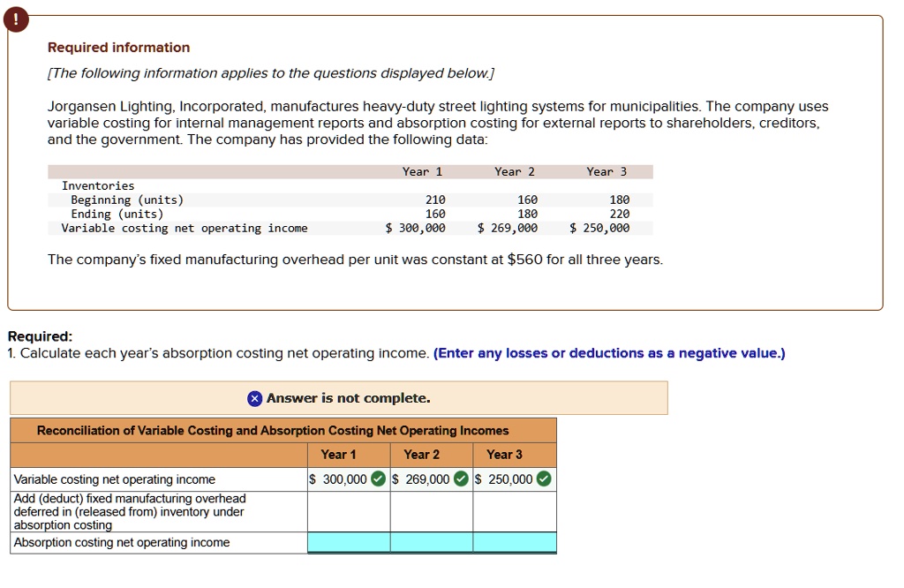Click 'Inventories' label in data table

(x=98, y=185)
